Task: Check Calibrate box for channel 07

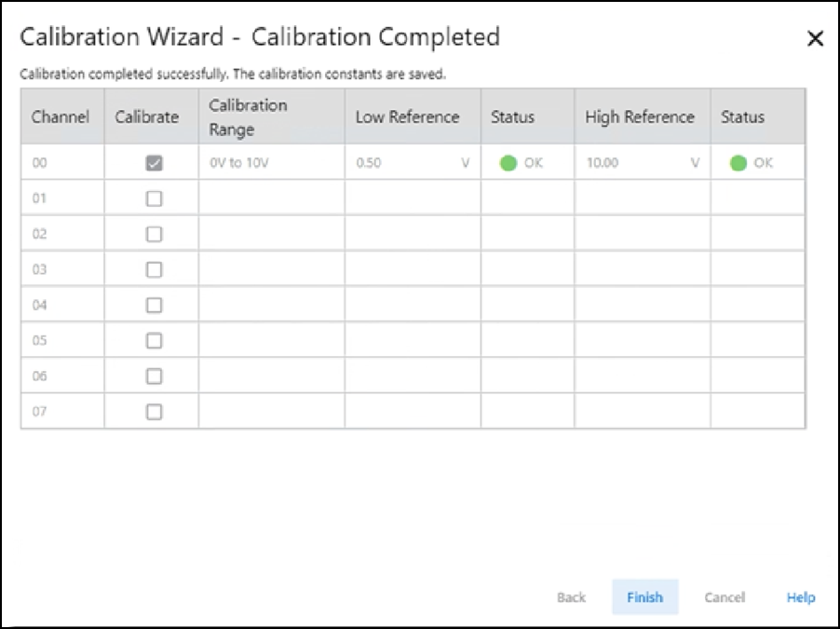Action: 155,411
